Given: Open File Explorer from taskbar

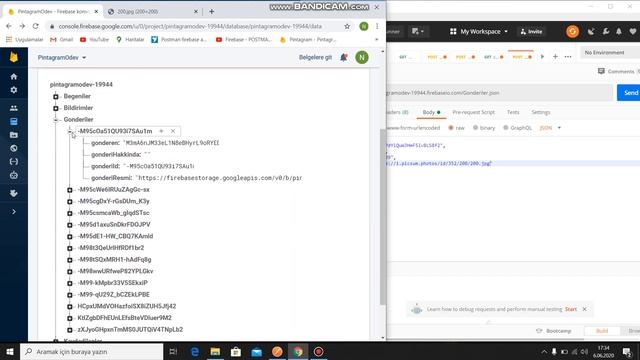Looking at the screenshot, I should tap(215, 351).
